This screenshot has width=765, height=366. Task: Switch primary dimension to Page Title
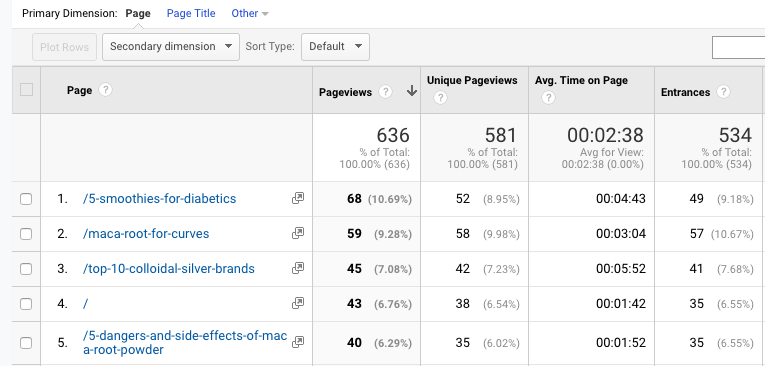[191, 14]
